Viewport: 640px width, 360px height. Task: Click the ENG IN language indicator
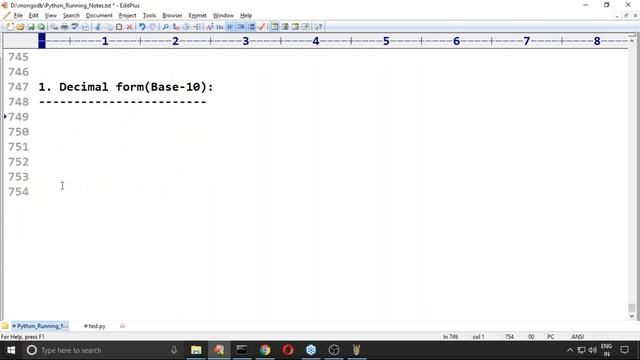click(607, 350)
